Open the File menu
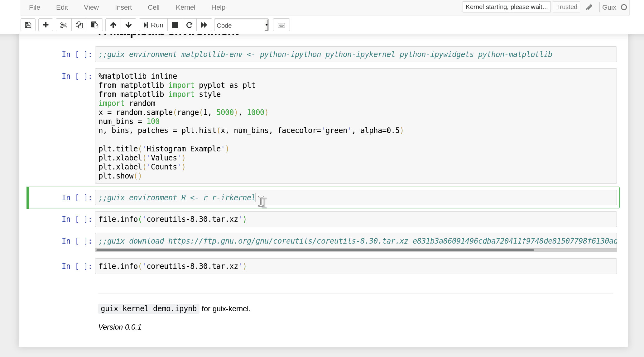Viewport: 644px width, 357px height. [34, 7]
